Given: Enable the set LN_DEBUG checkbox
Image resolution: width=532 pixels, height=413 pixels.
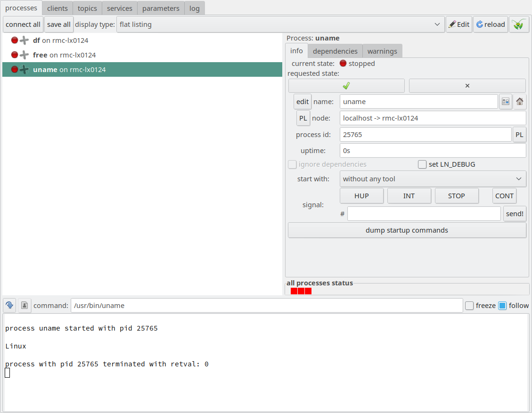Looking at the screenshot, I should [x=422, y=164].
